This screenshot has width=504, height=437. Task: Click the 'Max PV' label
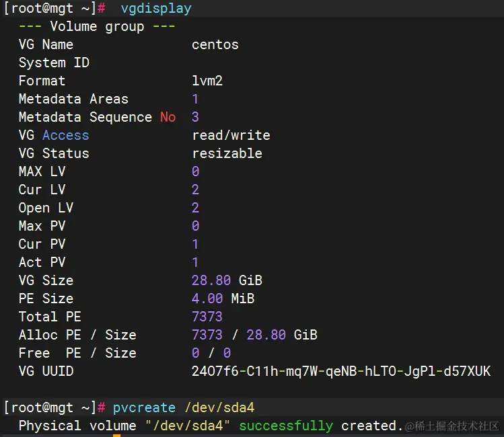pos(42,226)
